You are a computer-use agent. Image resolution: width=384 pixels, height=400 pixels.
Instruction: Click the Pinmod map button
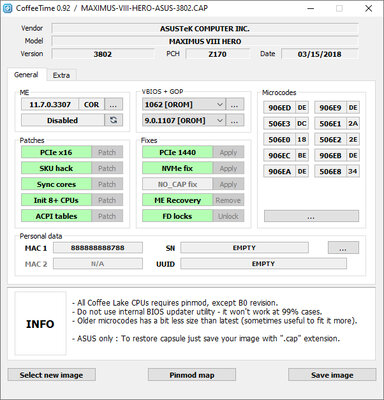point(192,375)
